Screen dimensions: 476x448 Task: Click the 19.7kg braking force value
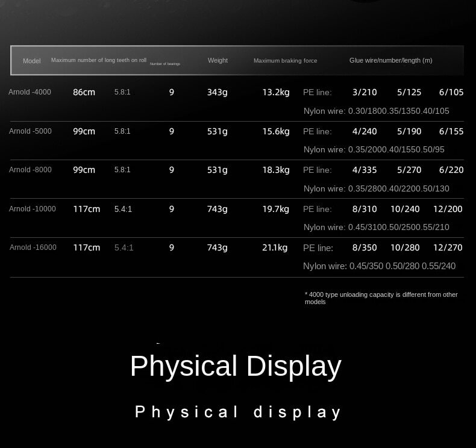(x=275, y=209)
